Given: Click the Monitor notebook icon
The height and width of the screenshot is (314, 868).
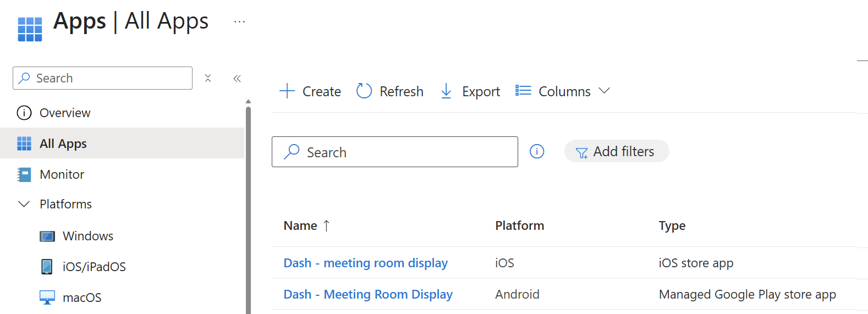Looking at the screenshot, I should 24,174.
